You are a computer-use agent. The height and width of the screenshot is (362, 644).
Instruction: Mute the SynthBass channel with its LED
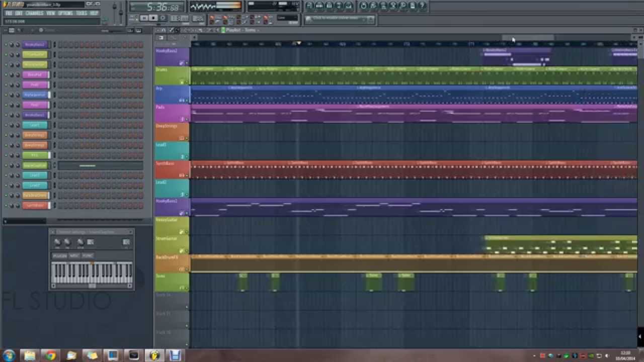(x=6, y=205)
